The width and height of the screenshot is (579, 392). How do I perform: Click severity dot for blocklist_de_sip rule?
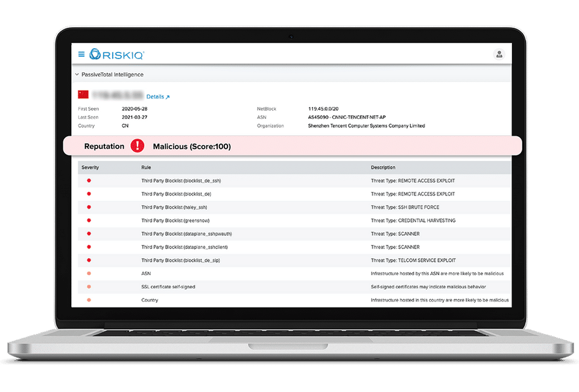(89, 260)
